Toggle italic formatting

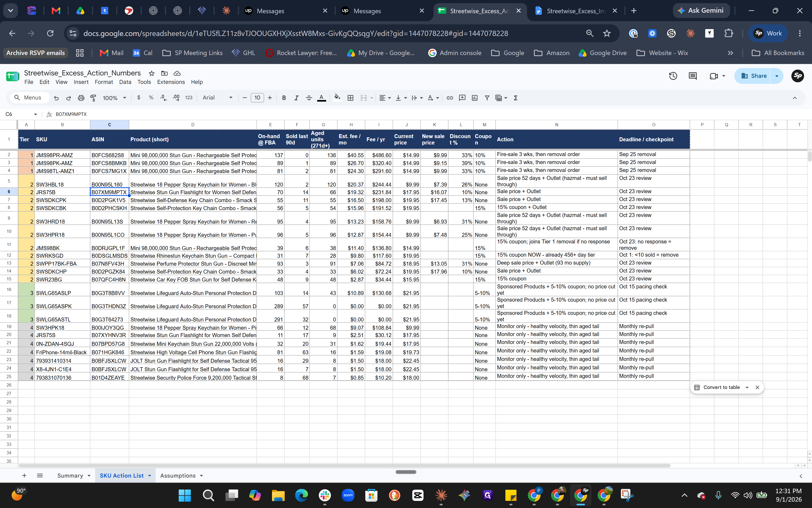pos(296,98)
